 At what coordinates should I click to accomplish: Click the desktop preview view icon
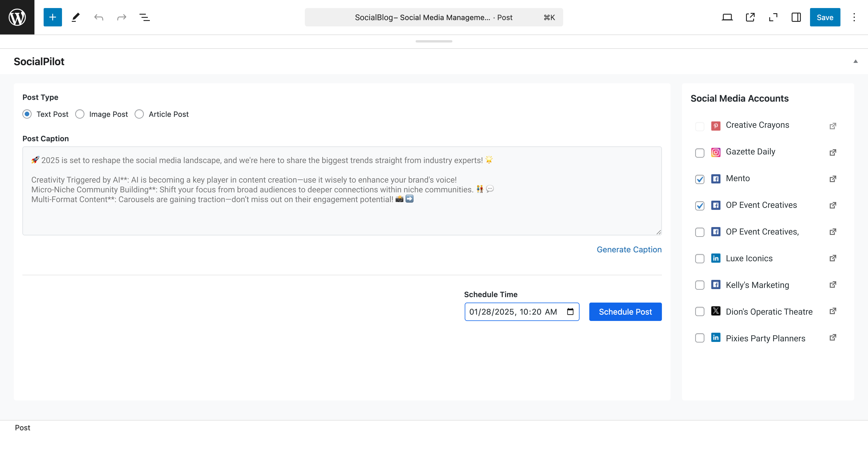coord(727,17)
